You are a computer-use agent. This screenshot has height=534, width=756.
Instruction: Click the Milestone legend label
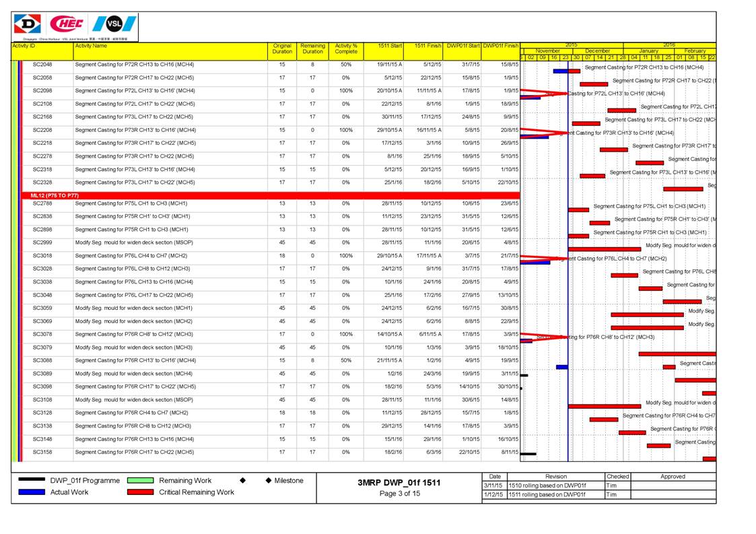[x=289, y=480]
